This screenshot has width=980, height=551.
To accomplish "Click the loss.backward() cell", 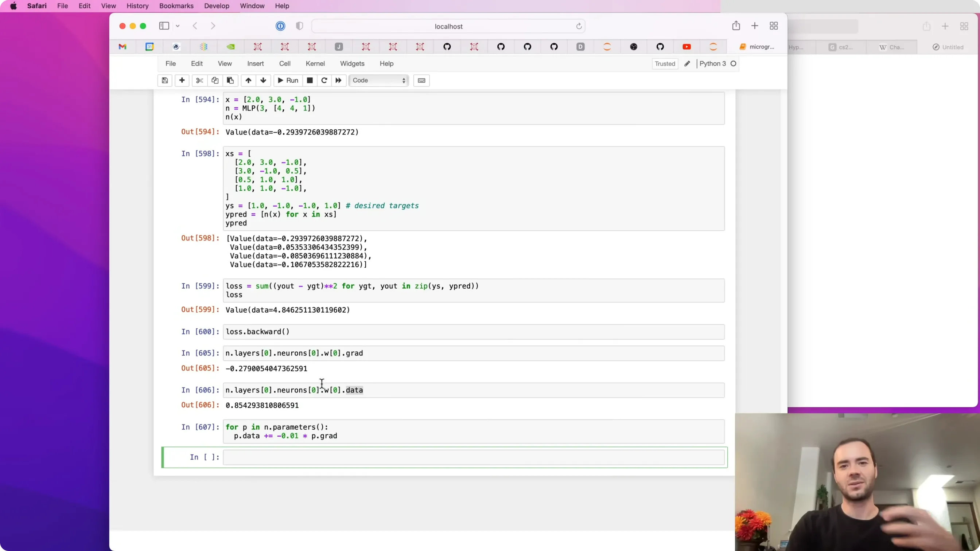I will pyautogui.click(x=474, y=332).
